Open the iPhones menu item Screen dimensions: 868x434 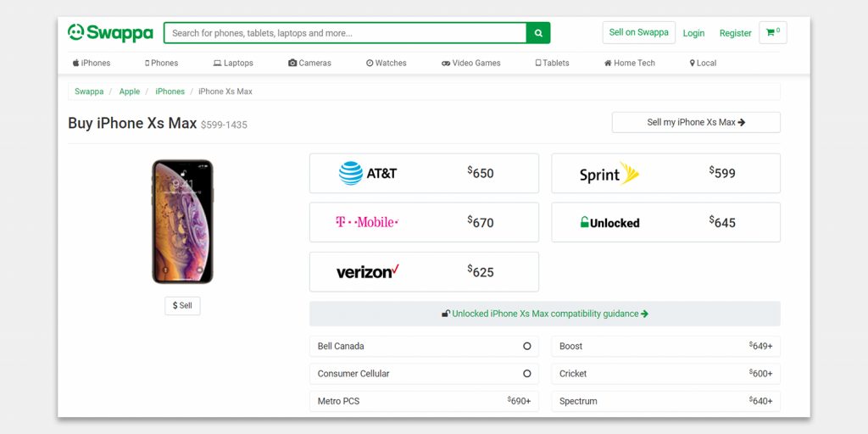pos(92,63)
